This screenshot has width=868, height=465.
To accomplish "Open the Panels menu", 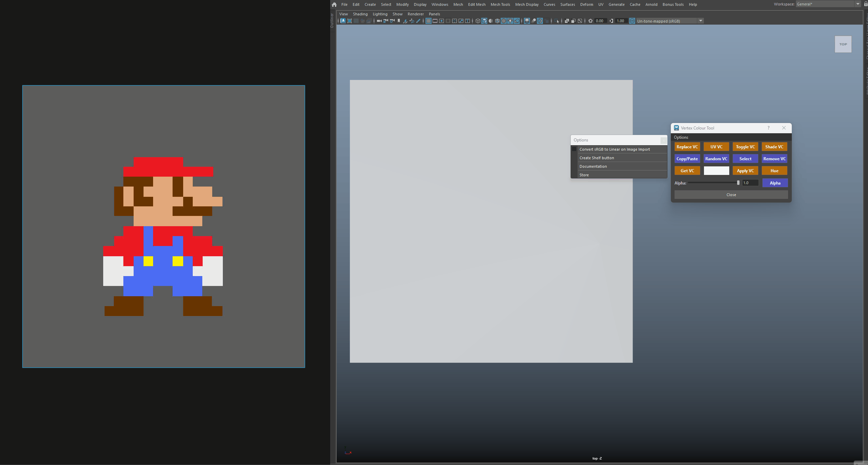I will (434, 14).
